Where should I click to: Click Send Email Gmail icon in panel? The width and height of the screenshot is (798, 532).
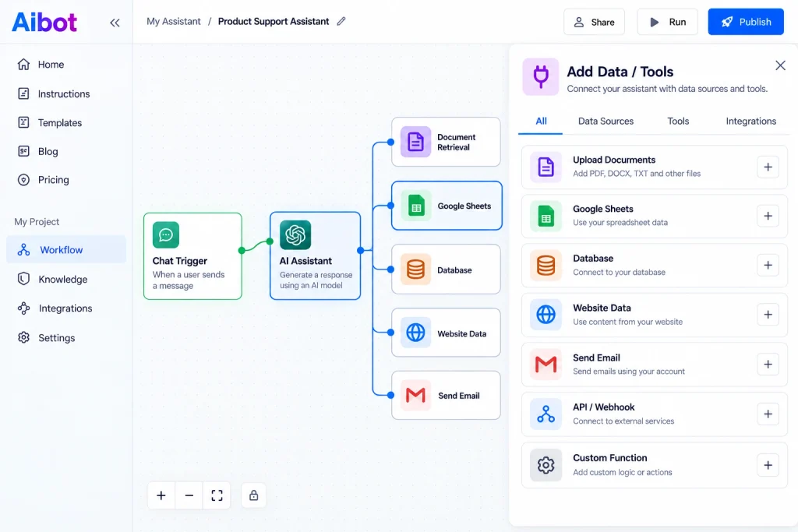click(x=546, y=365)
